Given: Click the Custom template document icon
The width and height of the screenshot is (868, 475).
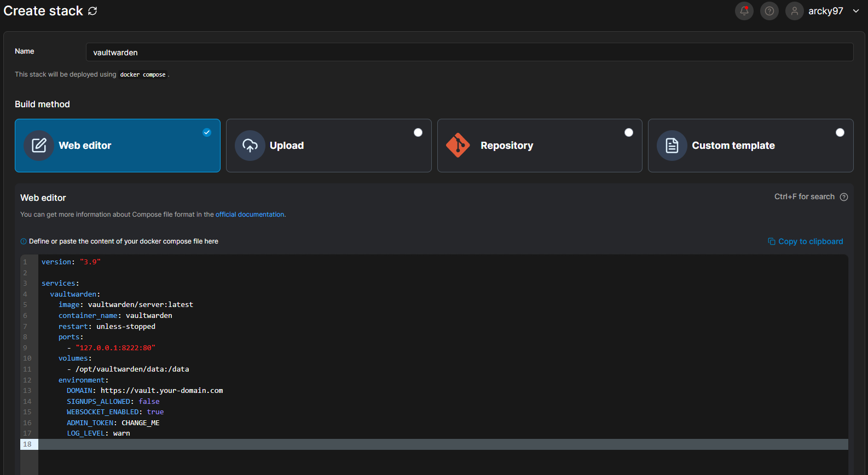Looking at the screenshot, I should click(x=672, y=146).
